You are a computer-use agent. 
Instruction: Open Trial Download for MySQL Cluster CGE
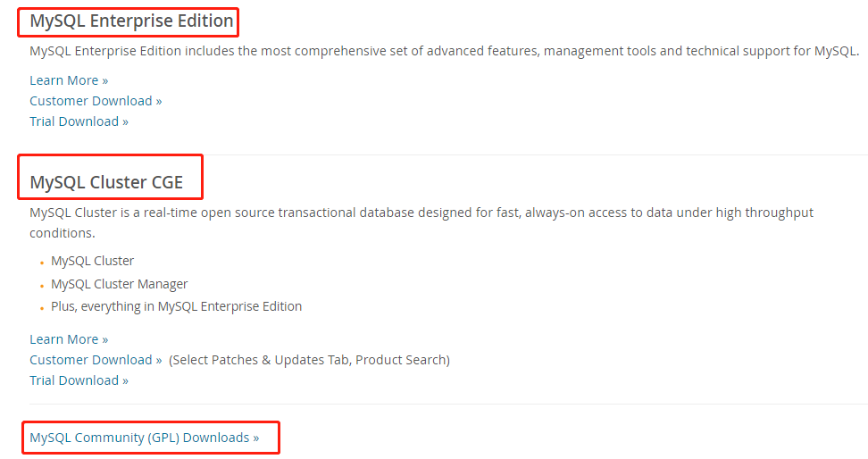click(79, 380)
